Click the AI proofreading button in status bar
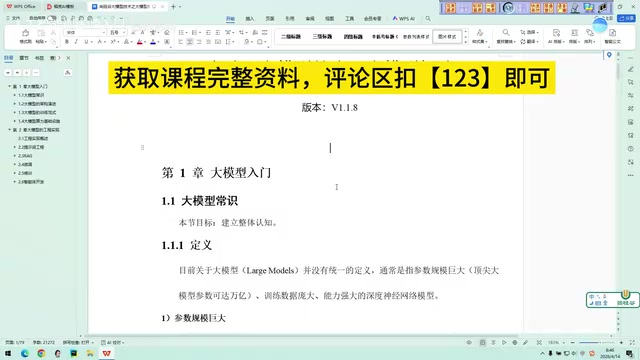Image resolution: width=640 pixels, height=360 pixels. coord(113,342)
